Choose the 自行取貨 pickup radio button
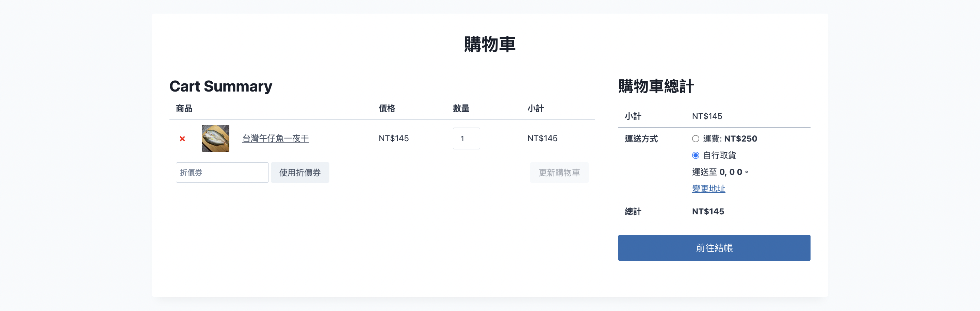 pyautogui.click(x=696, y=155)
